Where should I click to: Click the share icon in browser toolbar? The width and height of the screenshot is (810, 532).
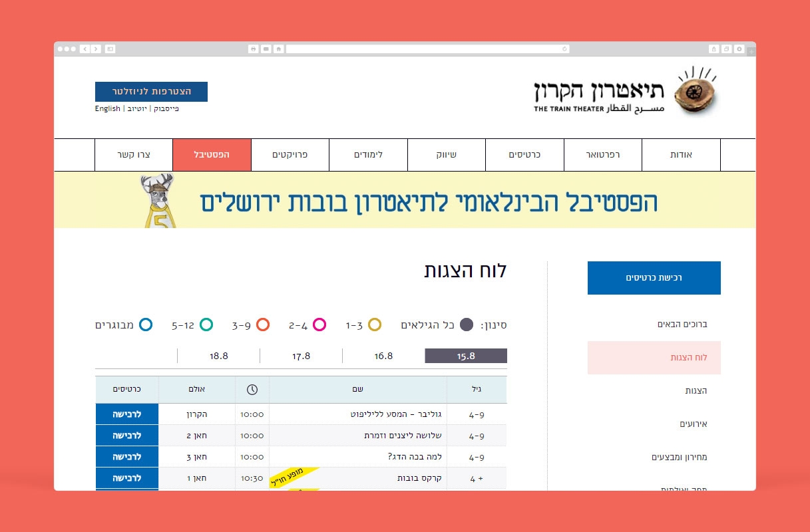714,49
